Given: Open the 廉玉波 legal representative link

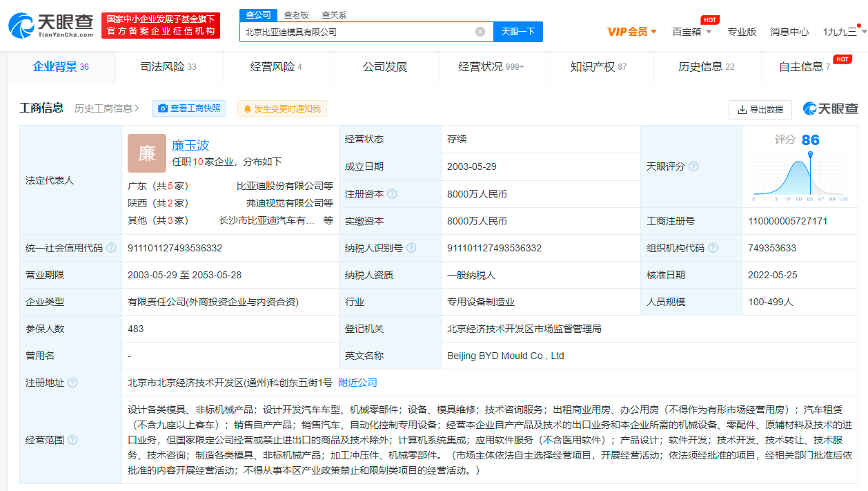Looking at the screenshot, I should tap(190, 146).
